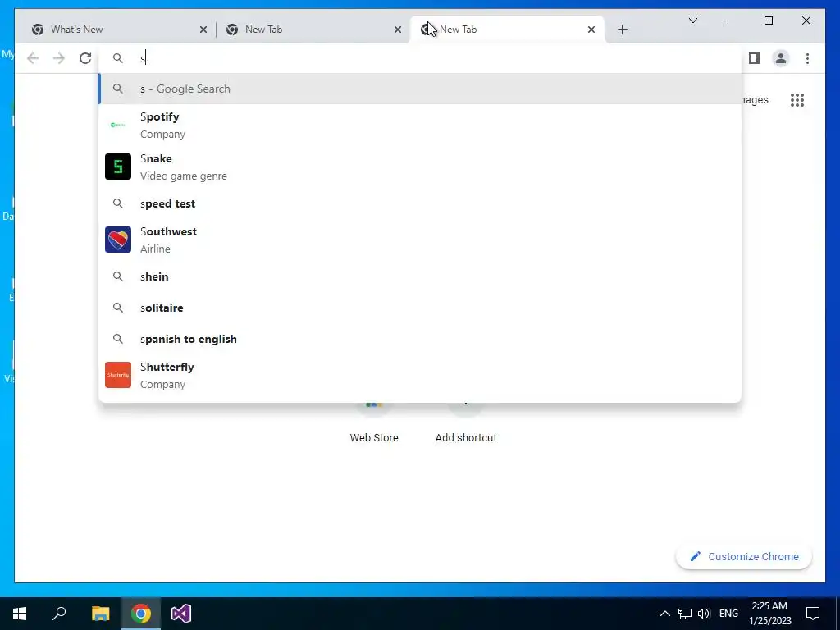Image resolution: width=840 pixels, height=630 pixels.
Task: Close the active New Tab
Action: [x=591, y=30]
